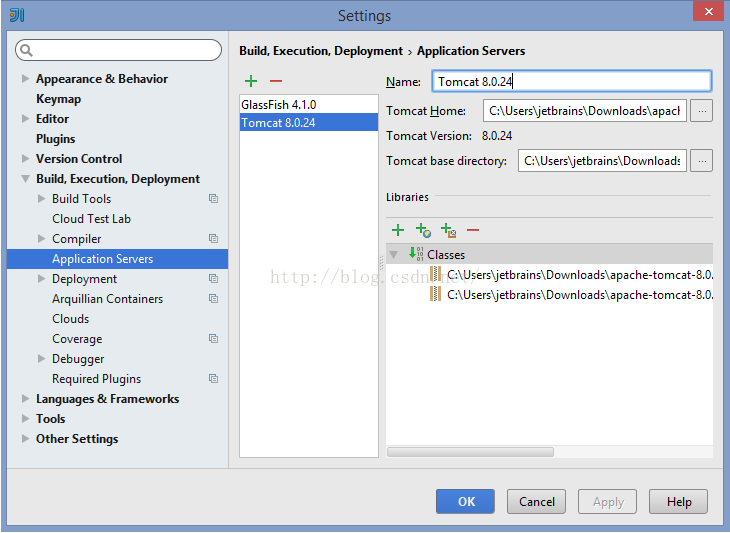Collapse Build, Execution, Deployment
Screen dimensions: 730x533
click(26, 179)
